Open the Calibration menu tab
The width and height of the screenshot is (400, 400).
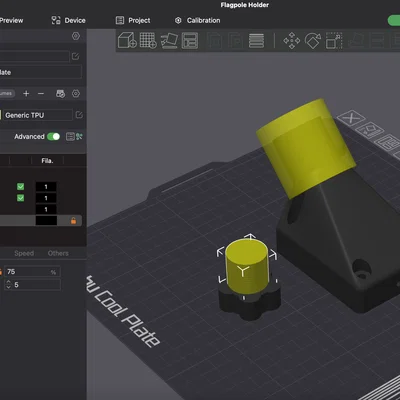point(197,20)
